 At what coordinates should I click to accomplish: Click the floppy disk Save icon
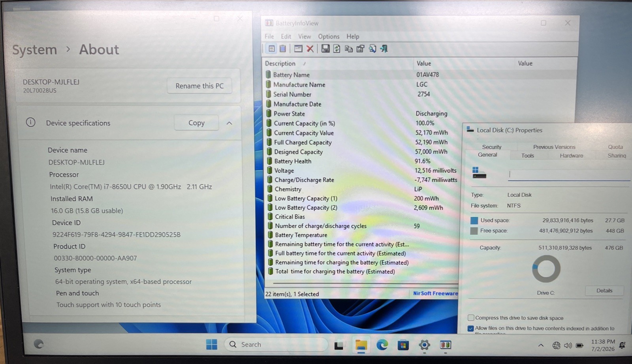tap(325, 49)
